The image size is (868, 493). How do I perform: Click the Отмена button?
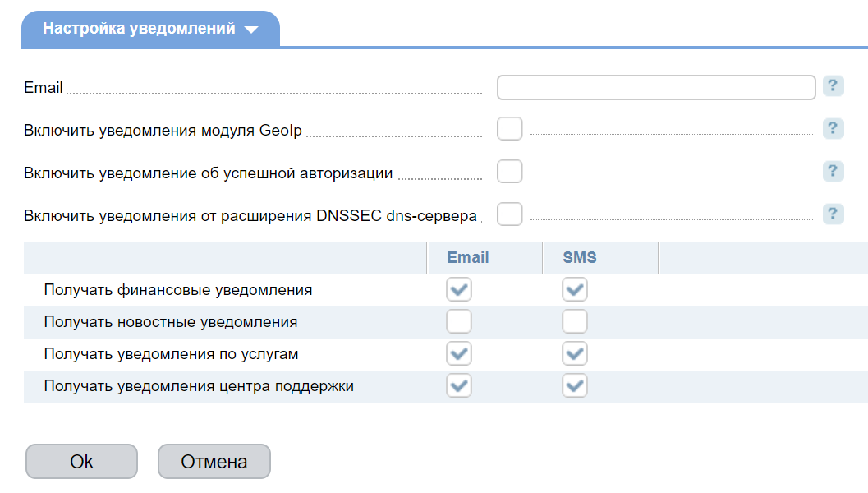[214, 462]
